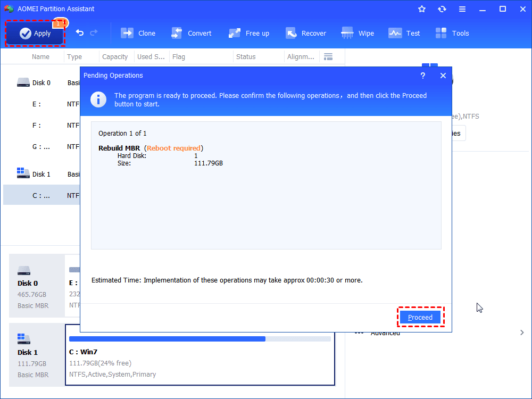Image resolution: width=532 pixels, height=399 pixels.
Task: Open help for Pending Operations dialog
Action: pyautogui.click(x=423, y=76)
